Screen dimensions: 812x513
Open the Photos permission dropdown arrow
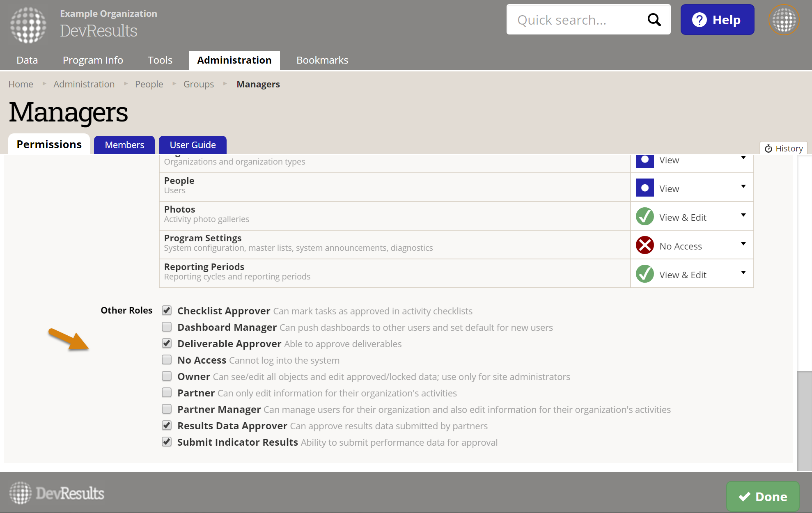click(743, 215)
